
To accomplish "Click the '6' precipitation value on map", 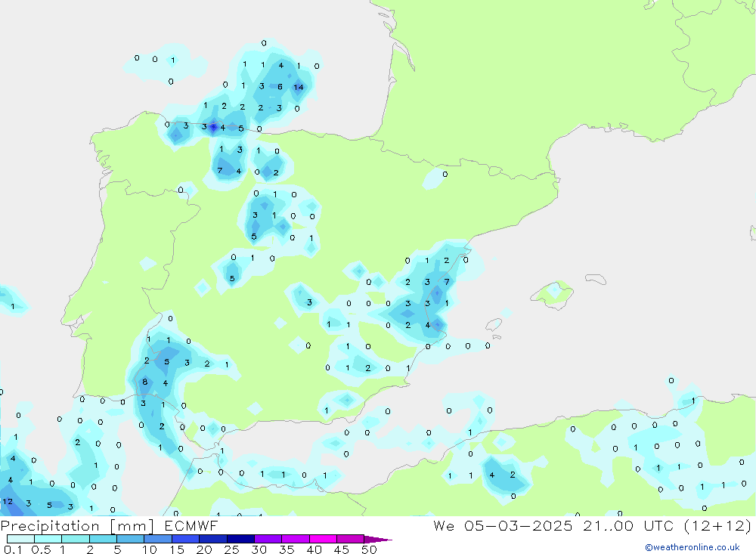I will (280, 87).
